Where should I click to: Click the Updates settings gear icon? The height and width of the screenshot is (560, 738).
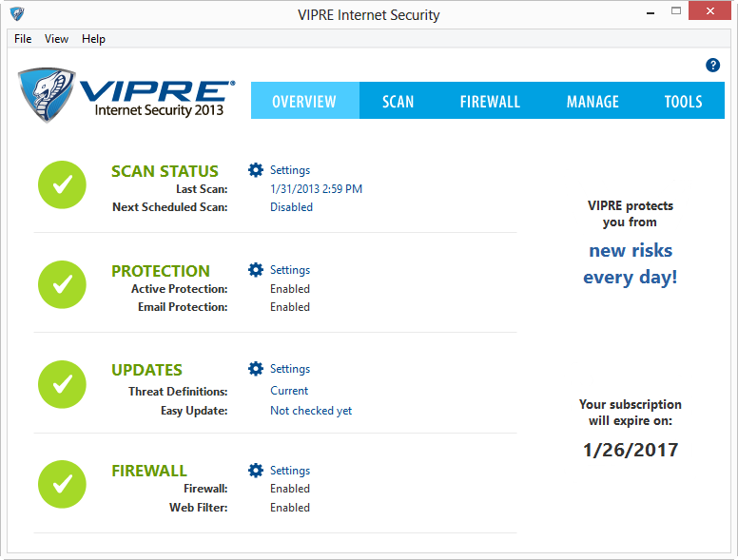pos(255,369)
